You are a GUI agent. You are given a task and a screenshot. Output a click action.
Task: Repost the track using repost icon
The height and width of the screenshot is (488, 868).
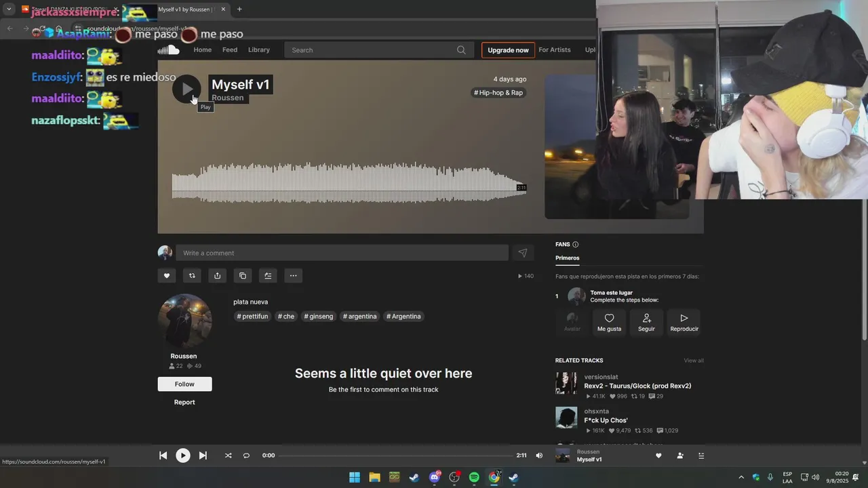click(x=192, y=275)
